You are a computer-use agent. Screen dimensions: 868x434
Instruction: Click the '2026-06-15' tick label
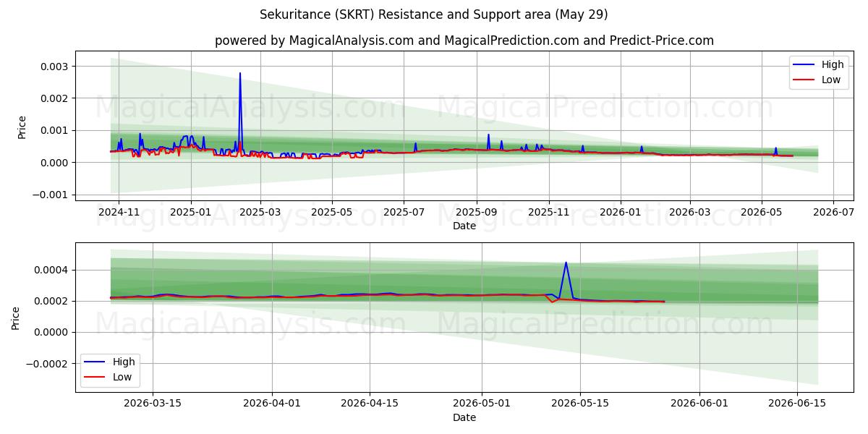click(797, 404)
